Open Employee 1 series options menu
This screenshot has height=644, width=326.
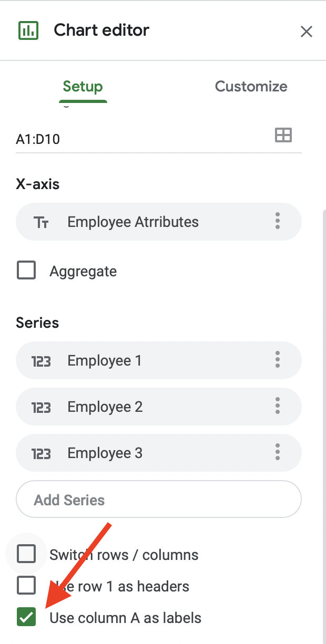pyautogui.click(x=278, y=360)
